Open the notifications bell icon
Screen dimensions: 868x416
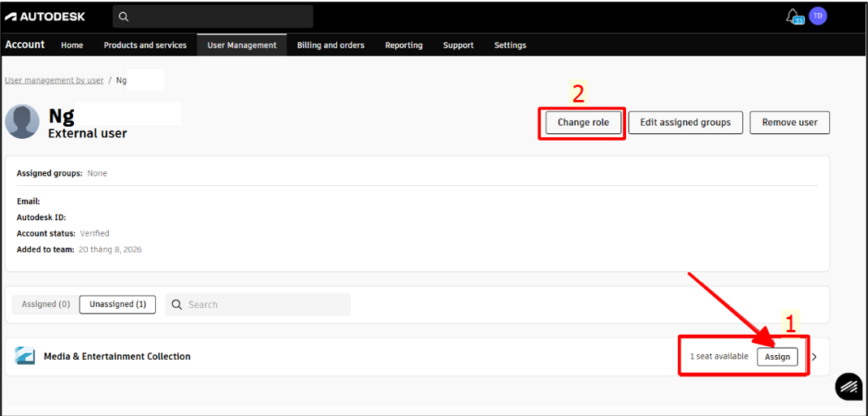click(x=794, y=16)
